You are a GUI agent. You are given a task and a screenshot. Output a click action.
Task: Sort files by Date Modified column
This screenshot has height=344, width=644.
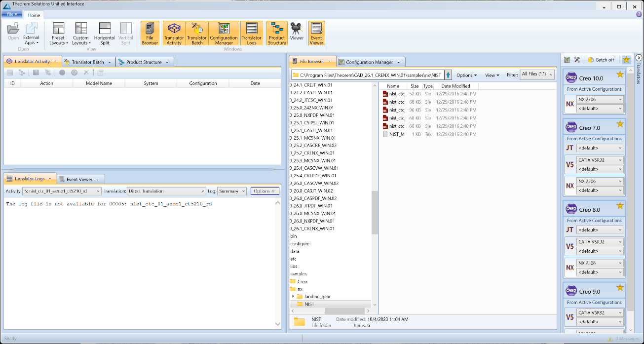click(456, 86)
